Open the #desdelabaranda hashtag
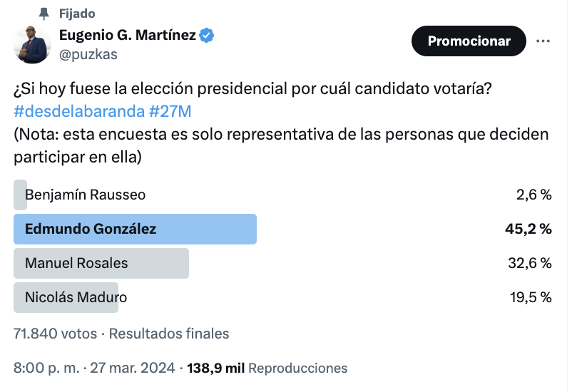 point(79,111)
